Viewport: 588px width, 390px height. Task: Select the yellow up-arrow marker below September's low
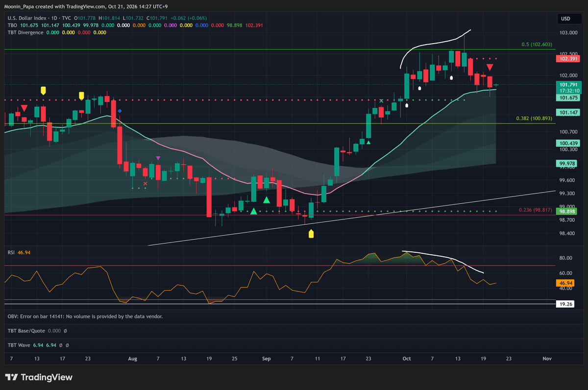pos(311,234)
